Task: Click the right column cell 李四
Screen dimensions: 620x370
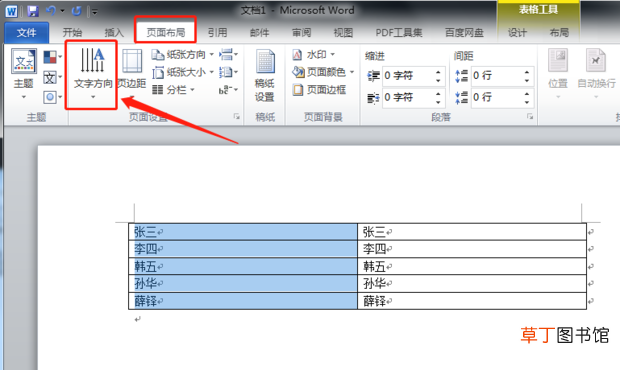Action: point(472,249)
